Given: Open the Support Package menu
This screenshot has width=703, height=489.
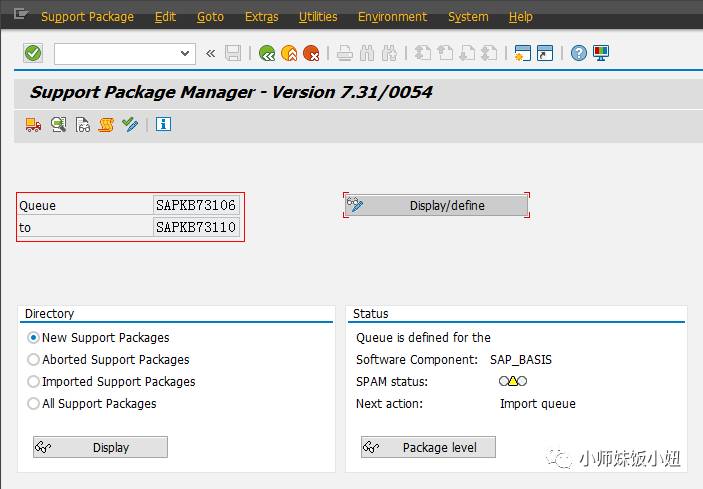Looking at the screenshot, I should point(87,17).
